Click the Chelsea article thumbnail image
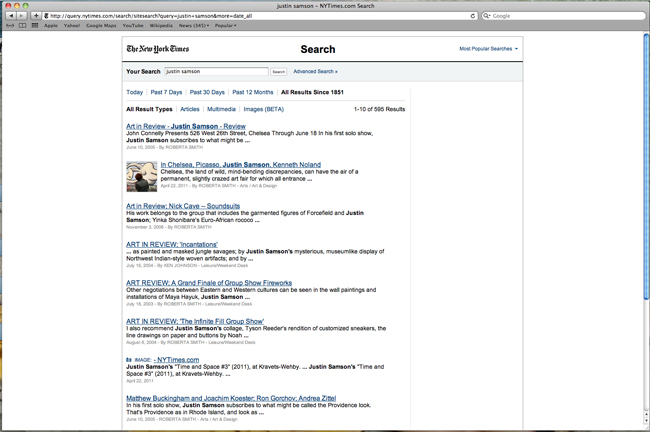Image resolution: width=650 pixels, height=432 pixels. tap(142, 177)
